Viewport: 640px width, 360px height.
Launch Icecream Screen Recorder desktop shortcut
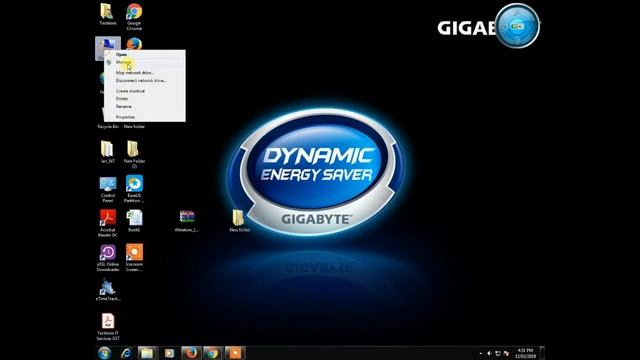point(134,258)
